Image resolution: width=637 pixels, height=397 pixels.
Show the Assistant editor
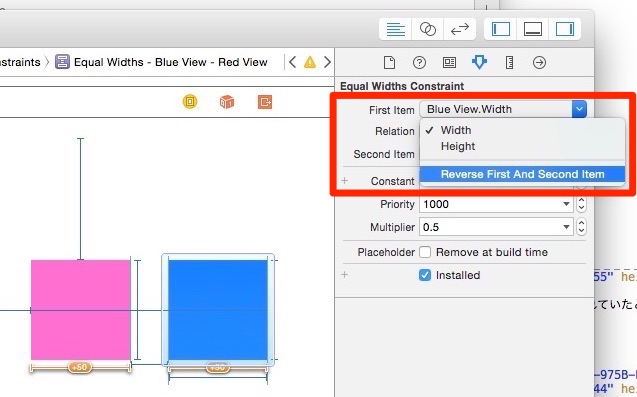point(427,29)
